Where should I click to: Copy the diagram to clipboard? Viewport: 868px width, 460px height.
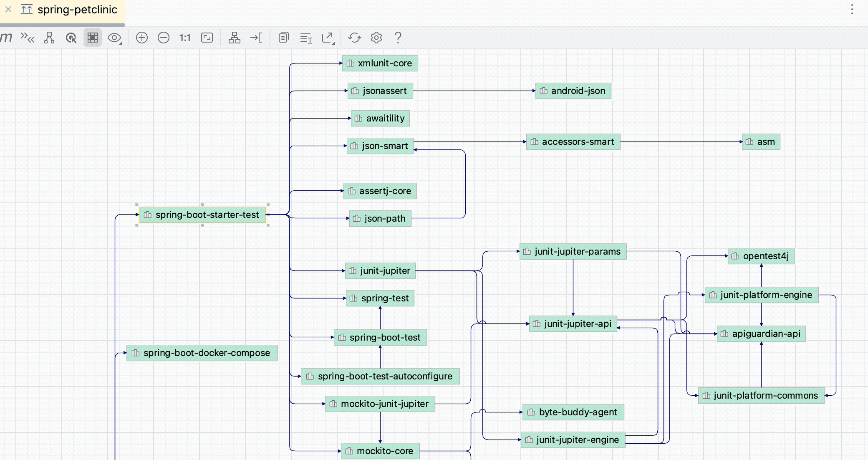coord(284,38)
